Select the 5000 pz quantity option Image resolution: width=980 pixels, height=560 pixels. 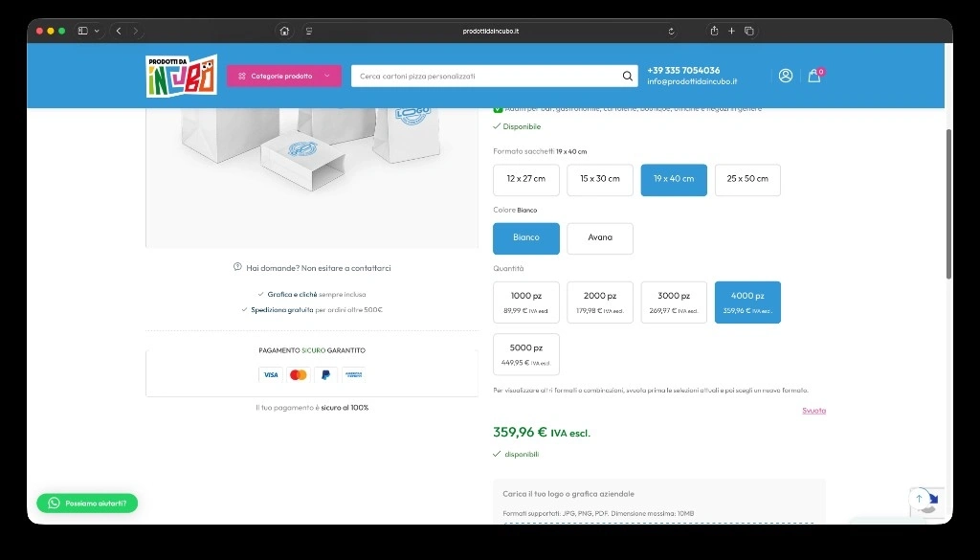[526, 354]
